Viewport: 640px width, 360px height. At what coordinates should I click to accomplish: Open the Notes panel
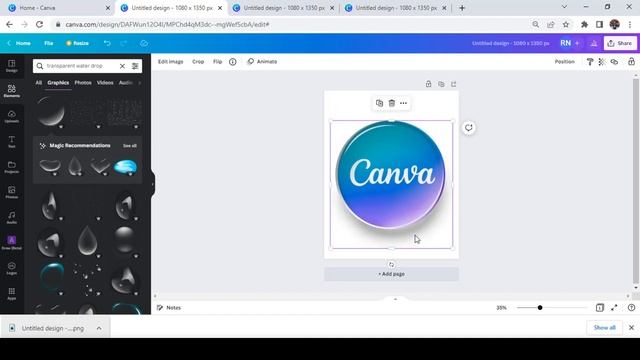(169, 308)
